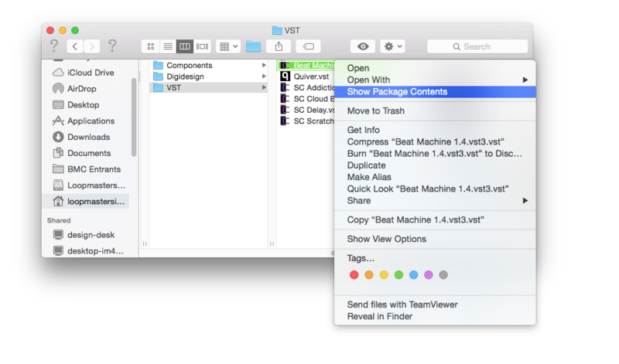Apply the yellow tag color
The height and width of the screenshot is (364, 619).
click(x=384, y=275)
